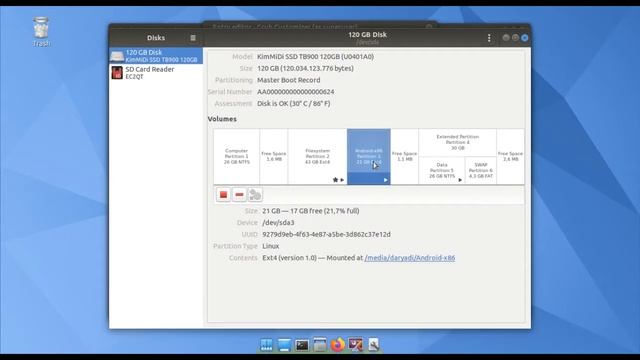Open the drive options three-dot menu
The image size is (640, 360).
(489, 38)
